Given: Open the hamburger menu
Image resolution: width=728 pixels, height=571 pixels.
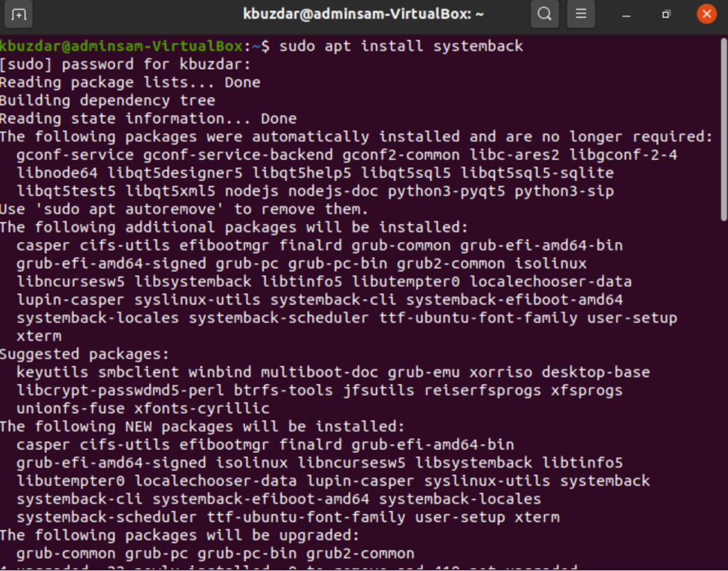Looking at the screenshot, I should [x=581, y=14].
